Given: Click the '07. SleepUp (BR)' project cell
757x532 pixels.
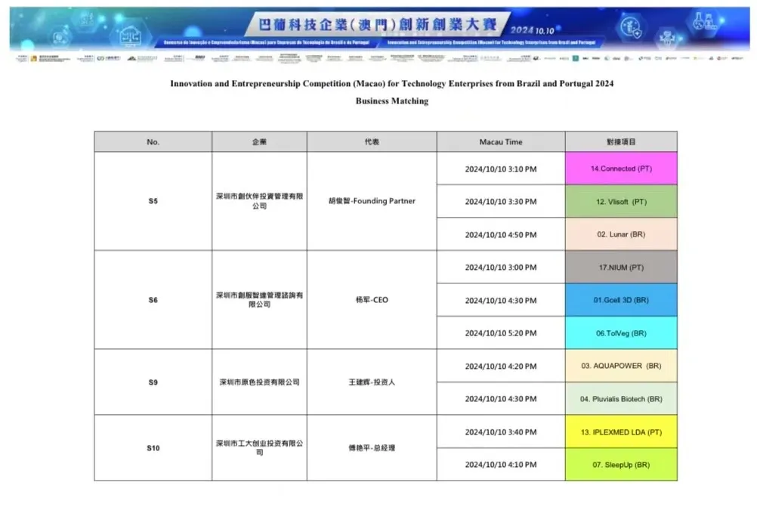Looking at the screenshot, I should (621, 465).
